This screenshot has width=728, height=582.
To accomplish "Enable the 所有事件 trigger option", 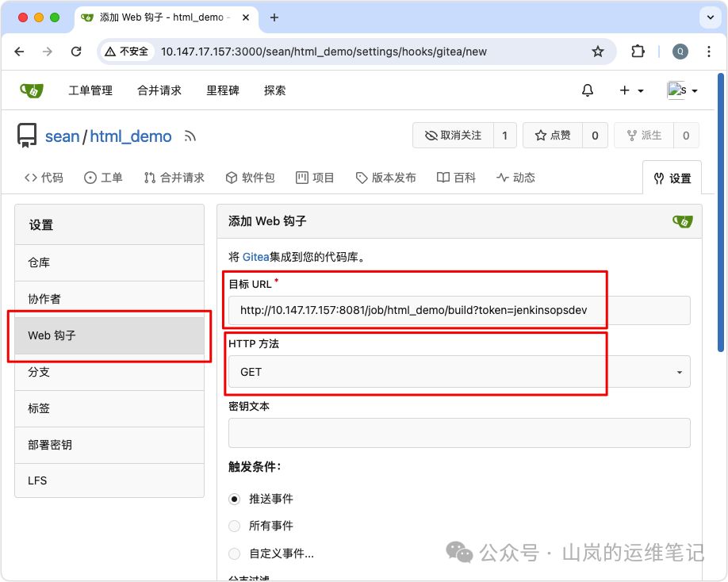I will (234, 525).
